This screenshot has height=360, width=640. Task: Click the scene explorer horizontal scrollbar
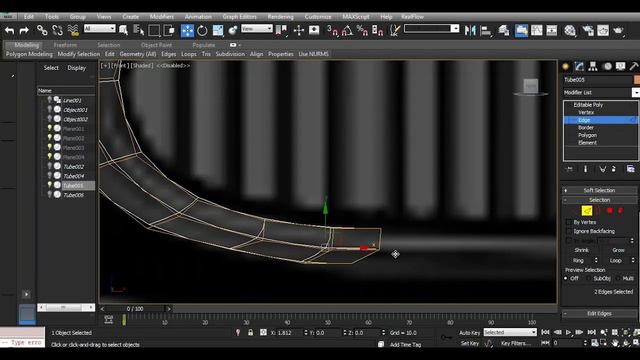pos(66,307)
